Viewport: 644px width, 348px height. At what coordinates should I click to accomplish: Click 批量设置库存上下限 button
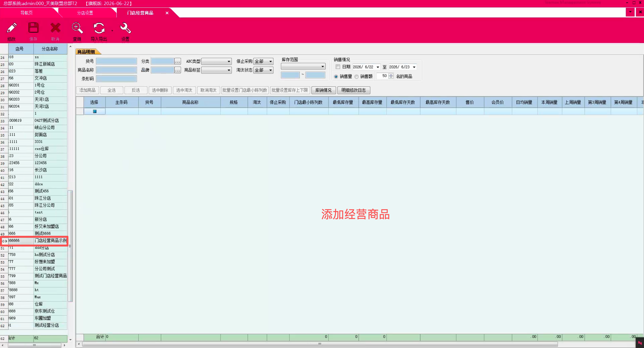290,90
